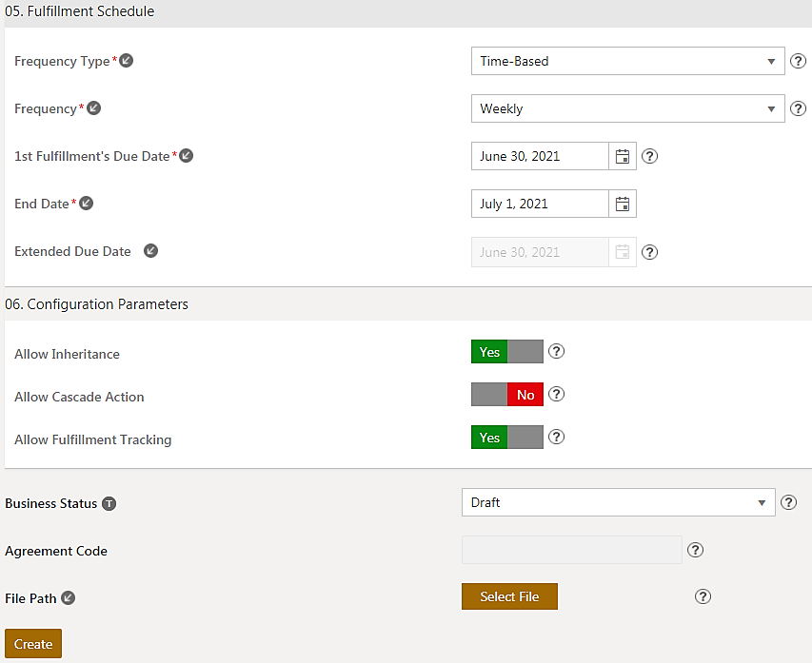Viewport: 812px width, 663px height.
Task: Click help icon for Allow Inheritance
Action: 557,351
